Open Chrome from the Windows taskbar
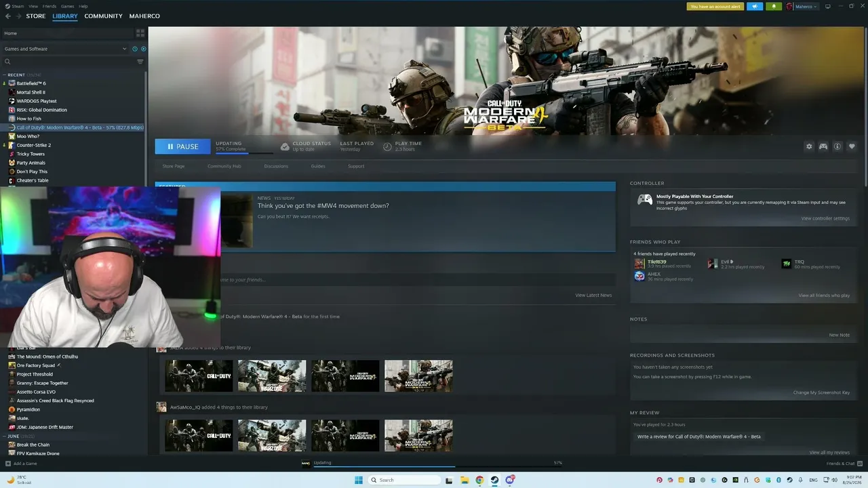This screenshot has width=868, height=488. [x=479, y=480]
